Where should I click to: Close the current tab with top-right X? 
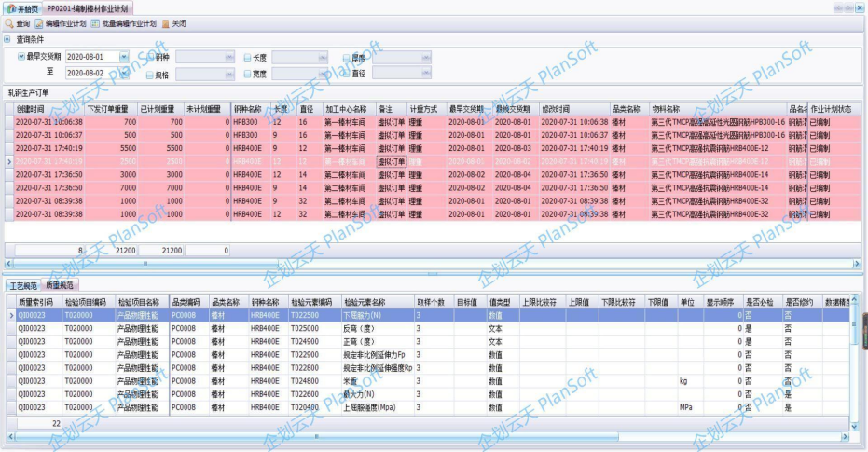point(861,7)
